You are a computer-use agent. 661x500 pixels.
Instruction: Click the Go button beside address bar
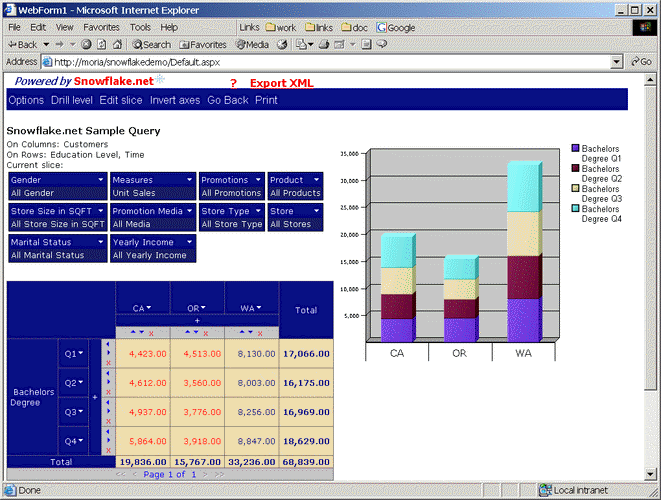click(x=641, y=62)
